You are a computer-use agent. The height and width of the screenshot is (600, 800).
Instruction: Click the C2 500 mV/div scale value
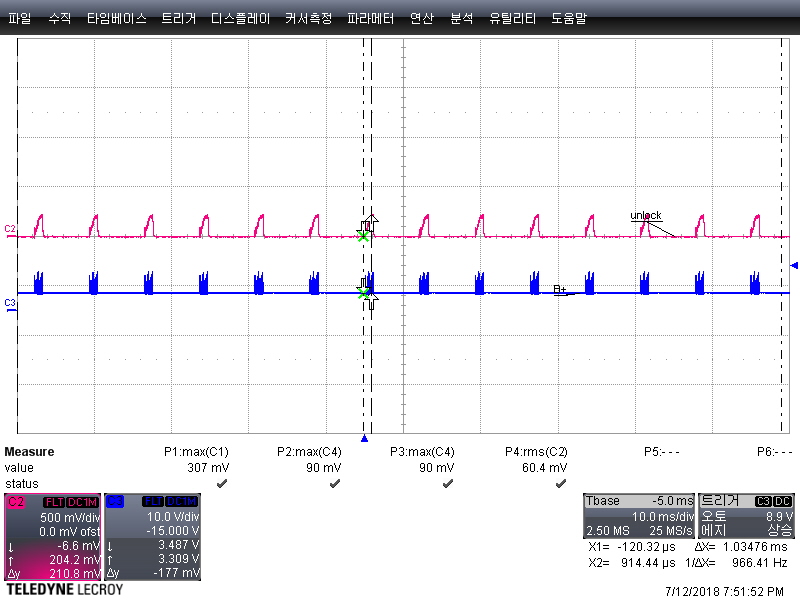pos(70,517)
